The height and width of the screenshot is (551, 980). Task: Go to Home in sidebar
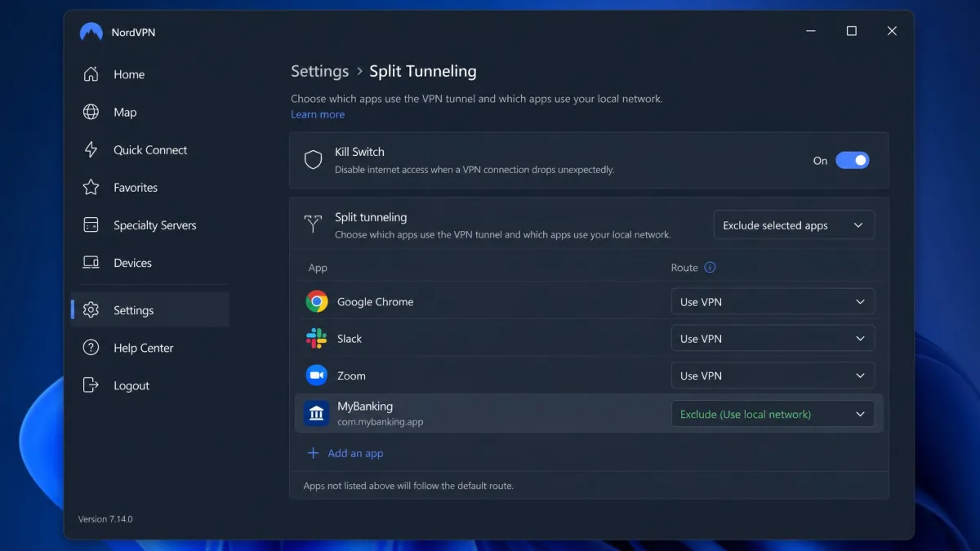129,74
